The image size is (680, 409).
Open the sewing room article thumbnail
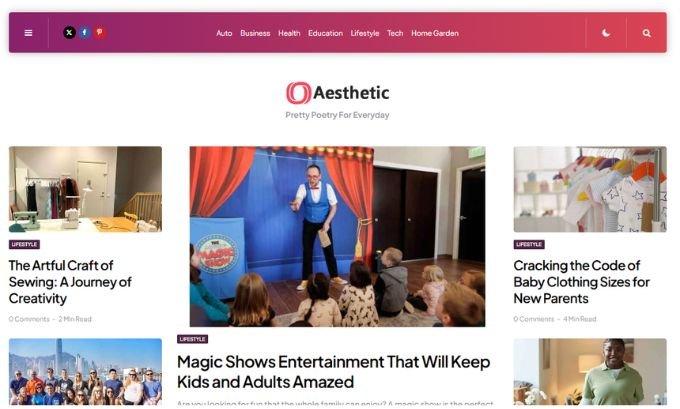point(85,189)
